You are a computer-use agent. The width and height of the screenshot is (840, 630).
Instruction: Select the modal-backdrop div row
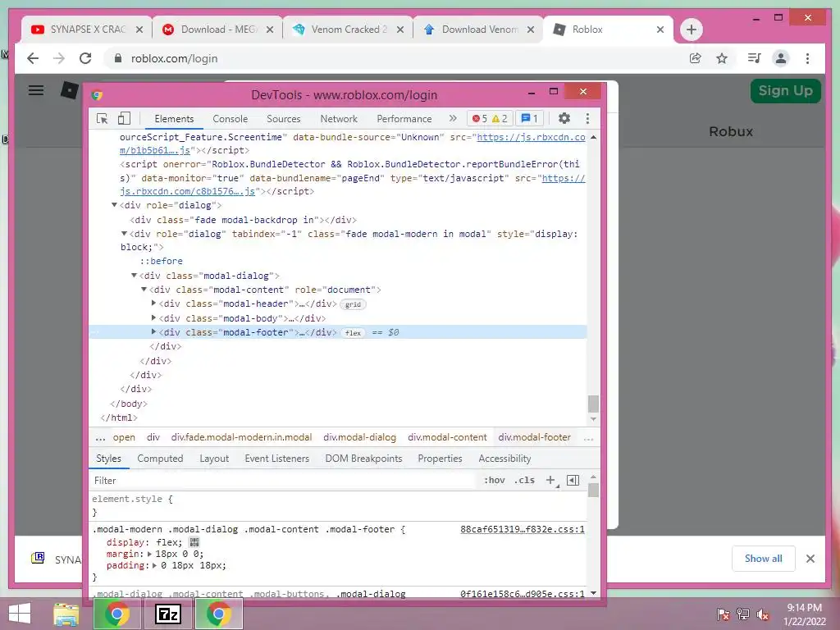(x=244, y=220)
